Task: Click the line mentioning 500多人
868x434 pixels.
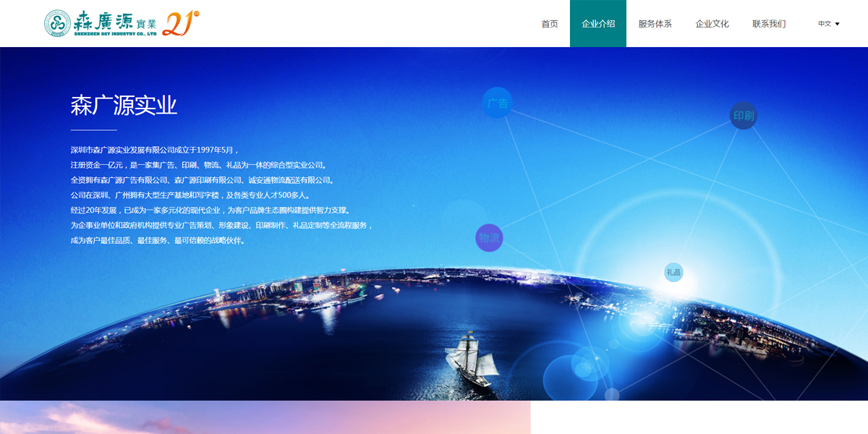Action: click(192, 195)
